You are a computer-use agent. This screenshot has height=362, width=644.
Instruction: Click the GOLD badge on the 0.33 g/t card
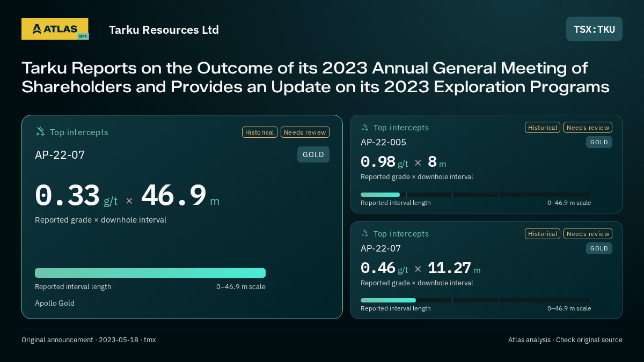coord(313,154)
